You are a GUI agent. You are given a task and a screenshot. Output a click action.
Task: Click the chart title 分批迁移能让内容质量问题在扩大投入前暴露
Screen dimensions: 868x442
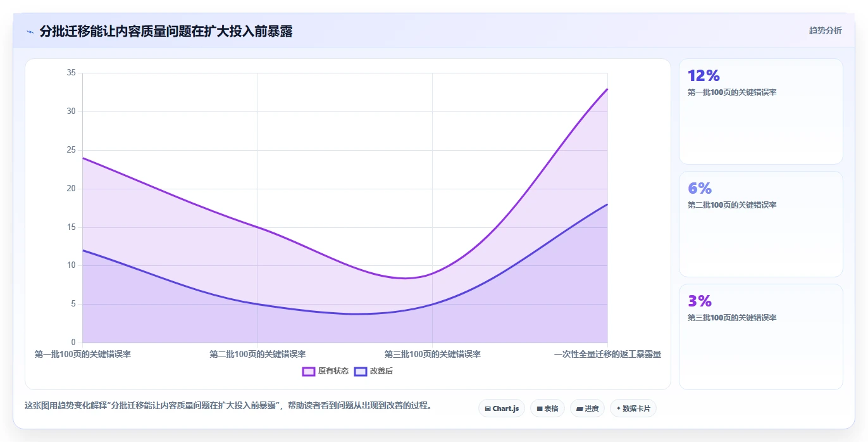point(166,32)
